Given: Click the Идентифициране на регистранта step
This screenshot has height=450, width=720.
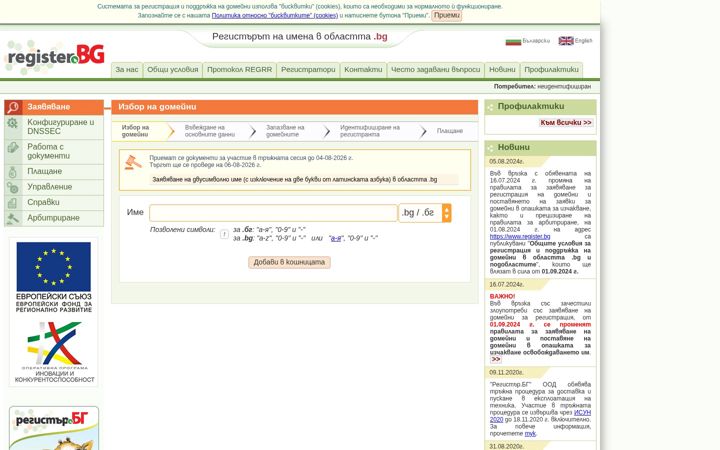Looking at the screenshot, I should (x=370, y=131).
